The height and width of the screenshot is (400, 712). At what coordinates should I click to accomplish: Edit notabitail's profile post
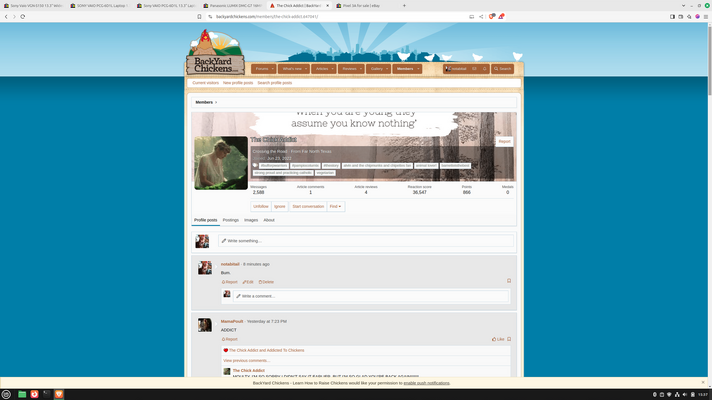(x=248, y=282)
